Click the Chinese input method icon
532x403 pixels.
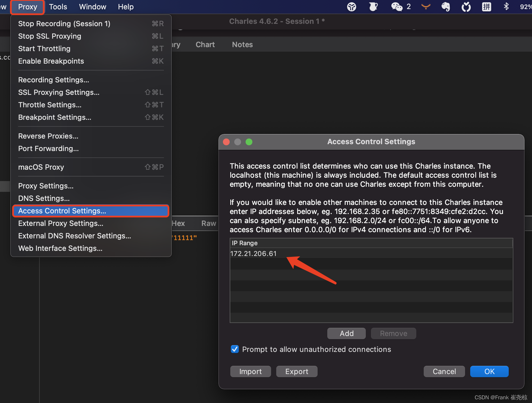click(x=487, y=7)
